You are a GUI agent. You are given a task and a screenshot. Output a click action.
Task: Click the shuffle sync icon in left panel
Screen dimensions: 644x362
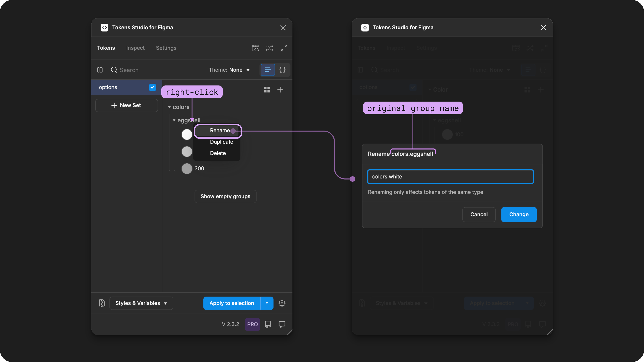(270, 48)
